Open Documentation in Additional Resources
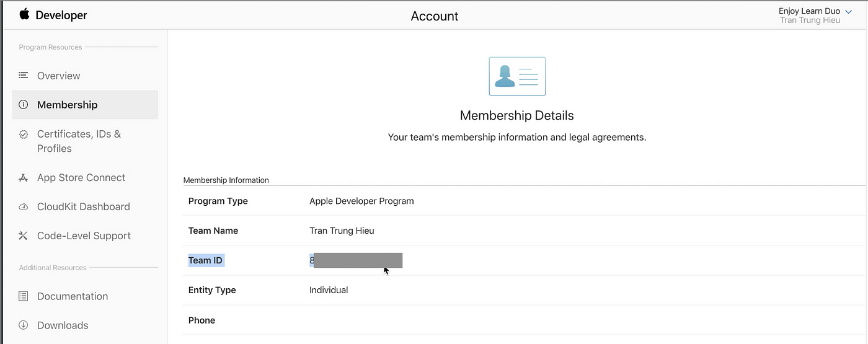Image resolution: width=868 pixels, height=344 pixels. 73,296
